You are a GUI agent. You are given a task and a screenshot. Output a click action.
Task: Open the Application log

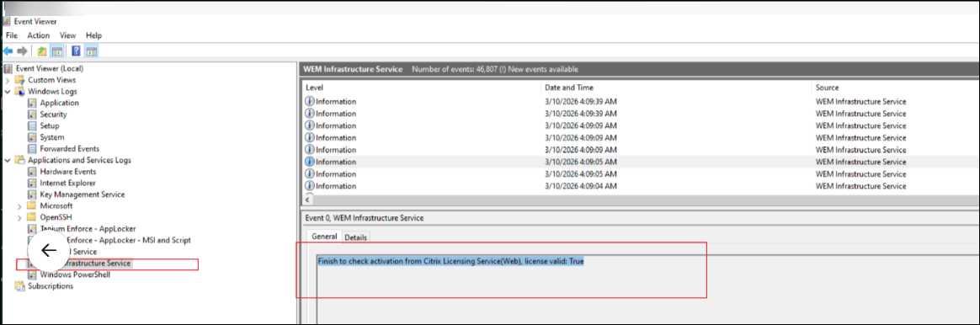[x=60, y=103]
